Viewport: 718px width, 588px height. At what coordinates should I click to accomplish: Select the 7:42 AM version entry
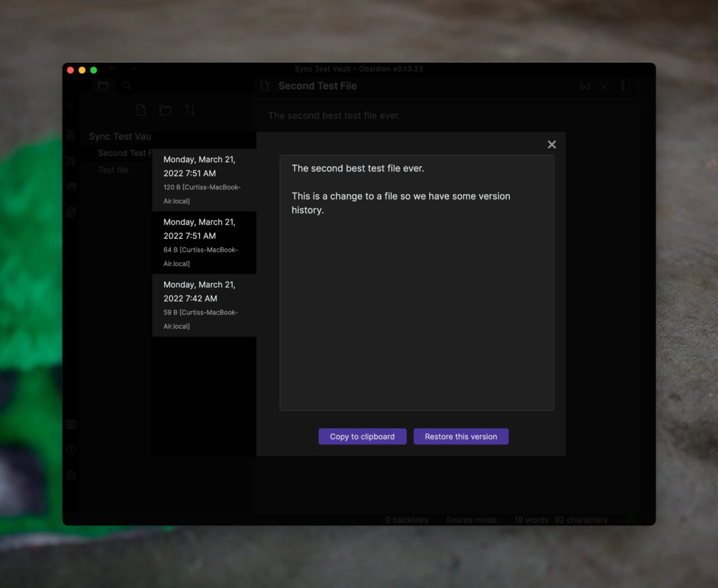[204, 305]
